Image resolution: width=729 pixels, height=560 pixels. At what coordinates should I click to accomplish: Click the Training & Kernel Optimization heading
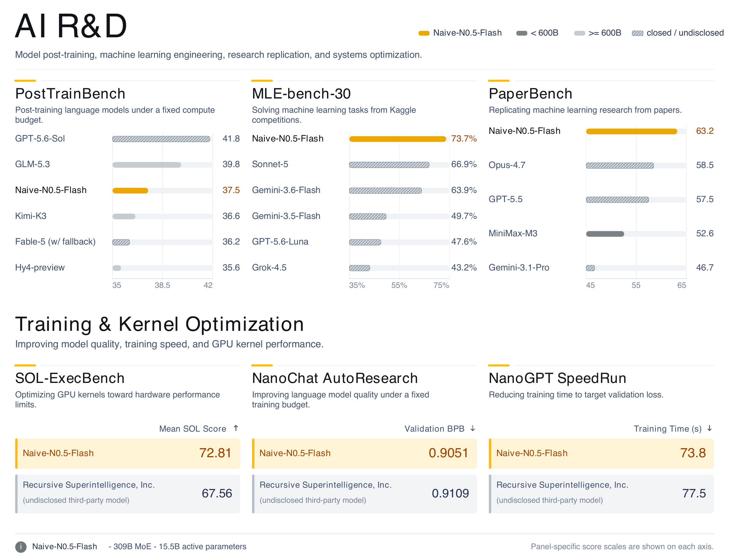[159, 324]
